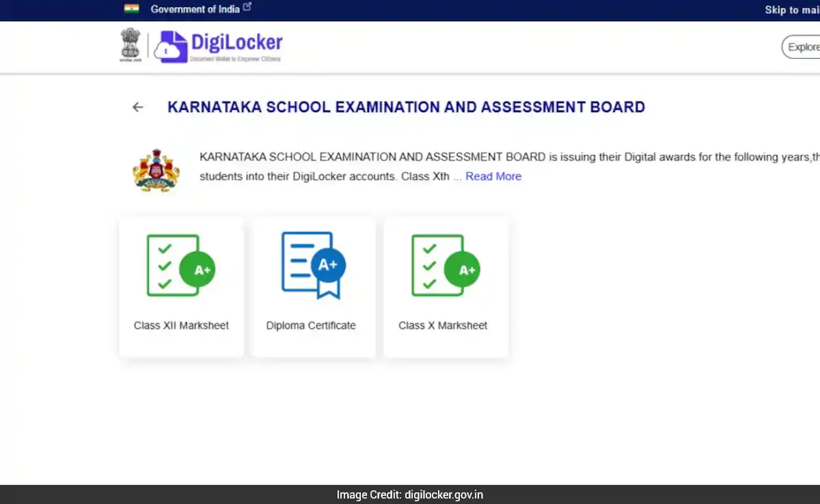This screenshot has height=504, width=820.
Task: Follow the Skip to main content link
Action: (791, 10)
